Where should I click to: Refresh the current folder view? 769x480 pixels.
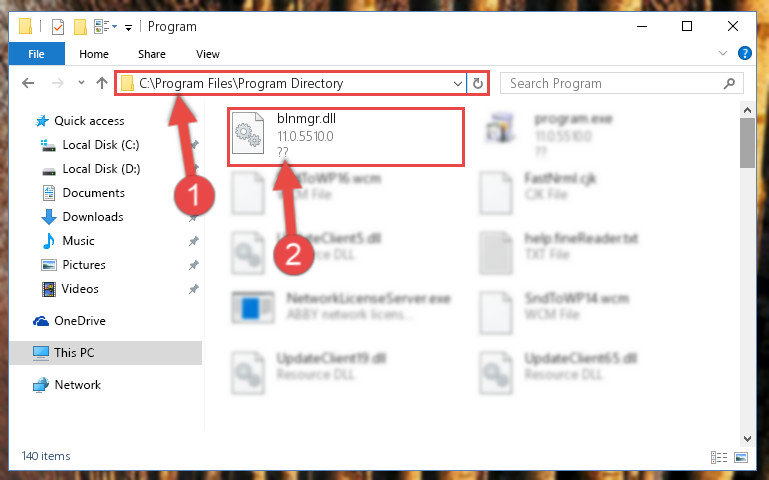(x=478, y=83)
